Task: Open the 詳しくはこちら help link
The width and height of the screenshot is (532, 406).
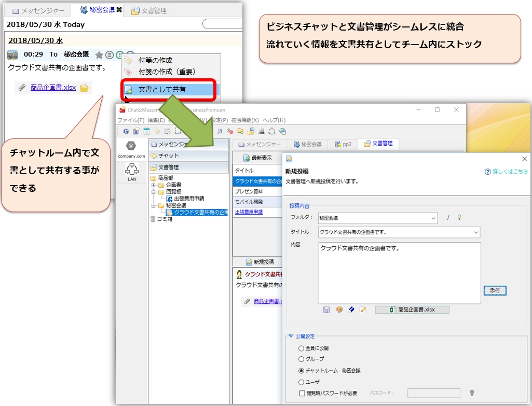Action: pos(506,171)
